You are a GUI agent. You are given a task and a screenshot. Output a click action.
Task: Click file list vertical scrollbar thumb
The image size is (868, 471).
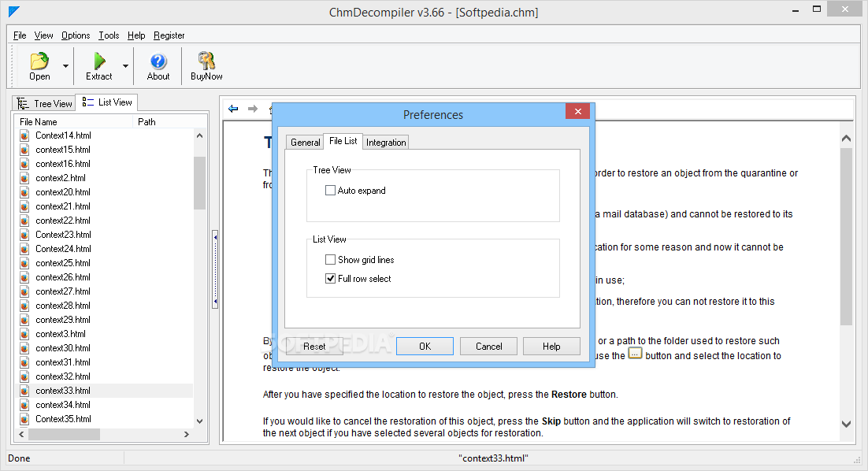[200, 183]
